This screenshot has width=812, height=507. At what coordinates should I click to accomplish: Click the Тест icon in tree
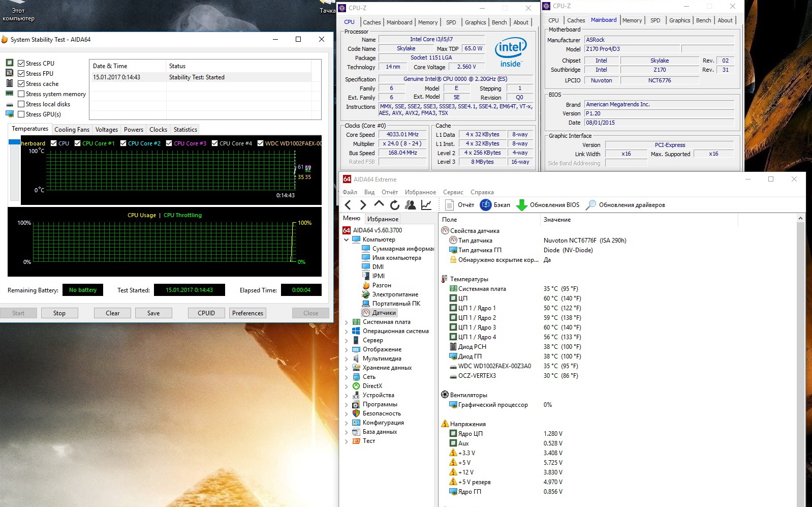[356, 441]
